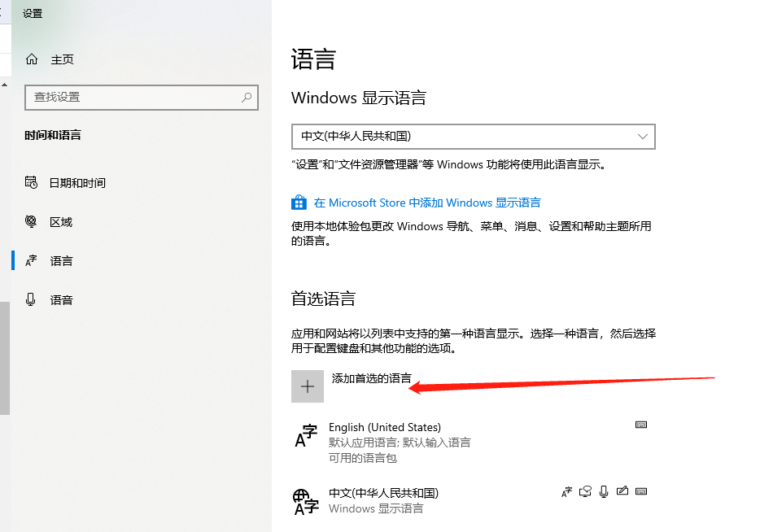
Task: Click the 添加首选的语言 label
Action: (x=371, y=378)
